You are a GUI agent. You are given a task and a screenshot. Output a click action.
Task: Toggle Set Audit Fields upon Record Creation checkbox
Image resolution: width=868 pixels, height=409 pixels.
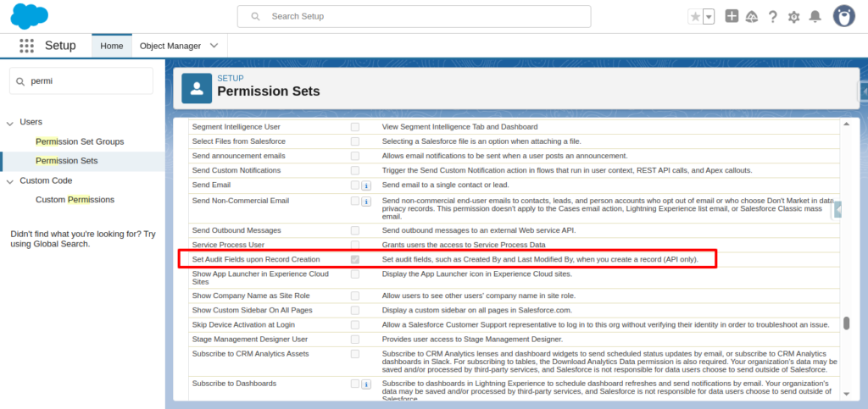click(355, 259)
